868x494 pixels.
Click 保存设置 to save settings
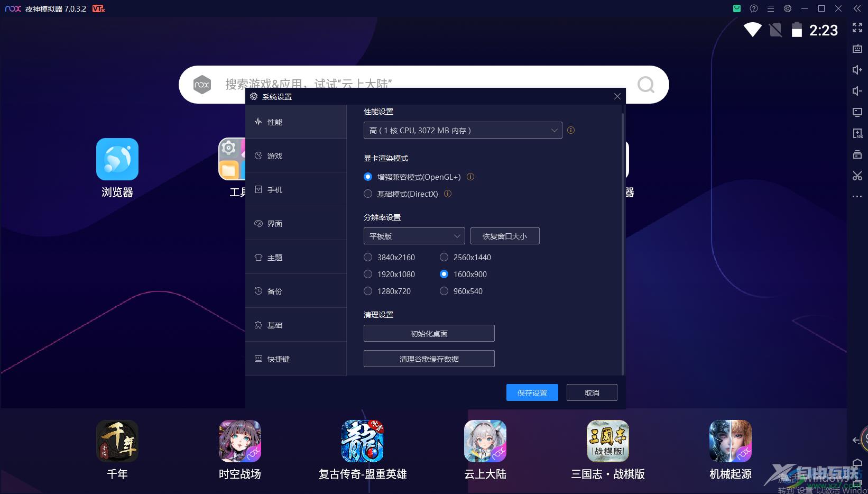point(532,392)
